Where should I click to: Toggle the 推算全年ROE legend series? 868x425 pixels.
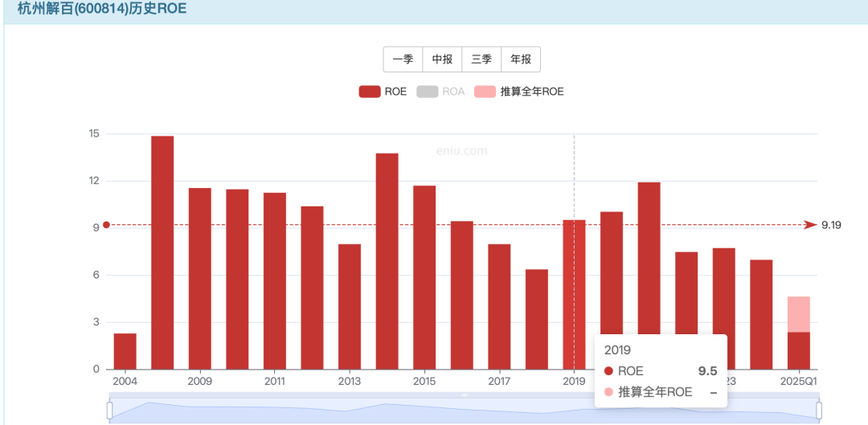pos(518,92)
